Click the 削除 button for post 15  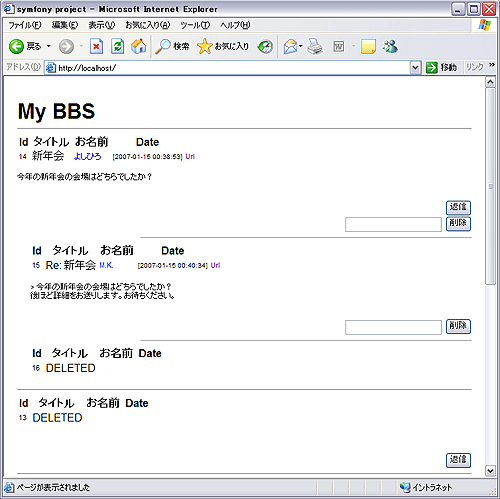pos(458,326)
